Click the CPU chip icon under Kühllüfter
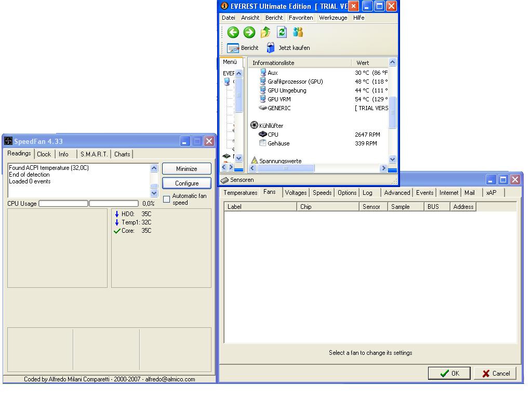The width and height of the screenshot is (532, 399). click(262, 134)
